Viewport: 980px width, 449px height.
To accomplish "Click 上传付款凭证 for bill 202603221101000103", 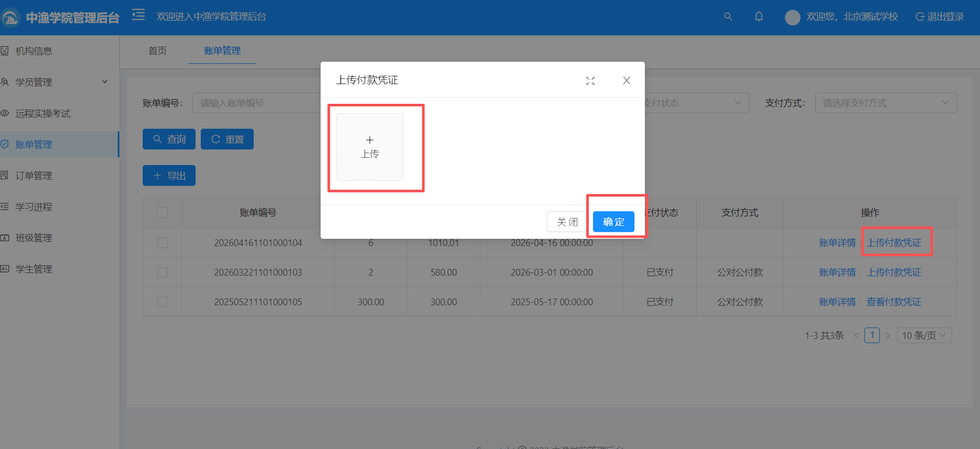I will (894, 273).
